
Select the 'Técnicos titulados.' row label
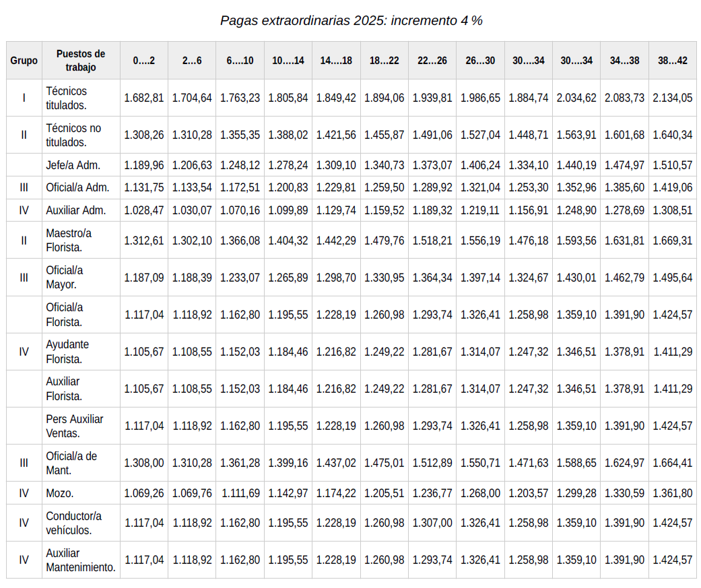67,98
